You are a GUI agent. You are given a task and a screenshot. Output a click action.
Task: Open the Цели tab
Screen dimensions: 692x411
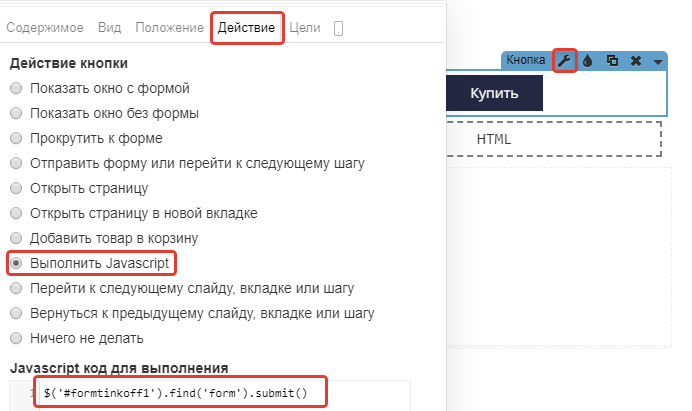tap(305, 28)
